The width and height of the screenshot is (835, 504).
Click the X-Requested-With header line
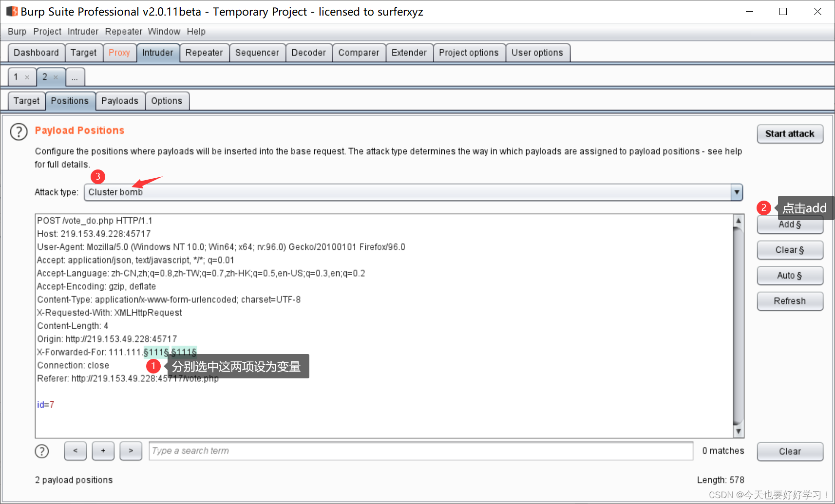pyautogui.click(x=110, y=313)
